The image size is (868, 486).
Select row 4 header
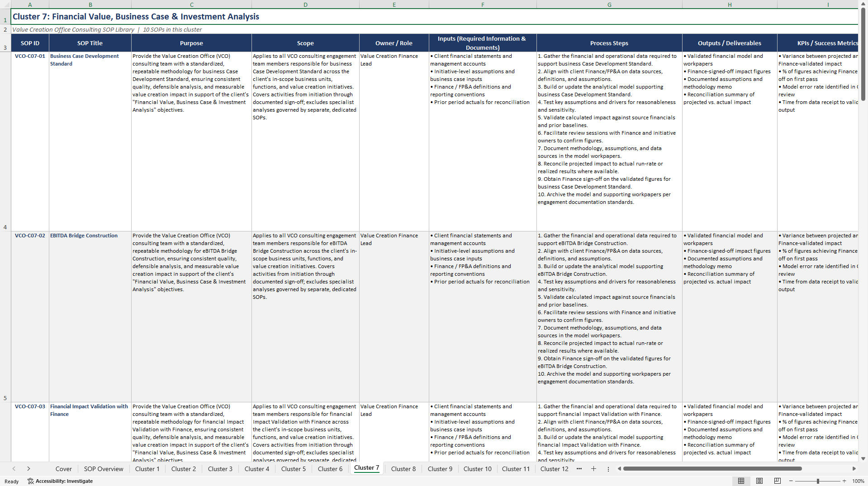5,142
